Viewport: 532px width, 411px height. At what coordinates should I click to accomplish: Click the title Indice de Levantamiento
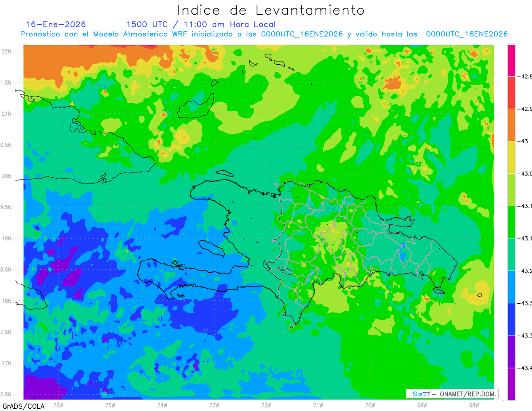[x=271, y=10]
